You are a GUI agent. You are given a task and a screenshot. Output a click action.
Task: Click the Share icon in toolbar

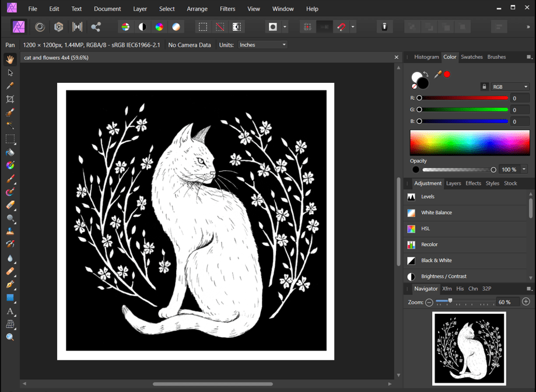pyautogui.click(x=96, y=27)
